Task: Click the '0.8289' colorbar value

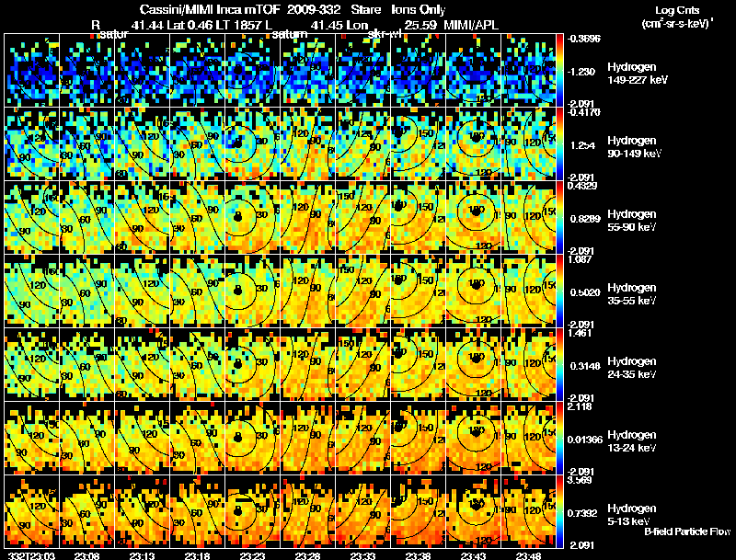Action: [x=585, y=219]
